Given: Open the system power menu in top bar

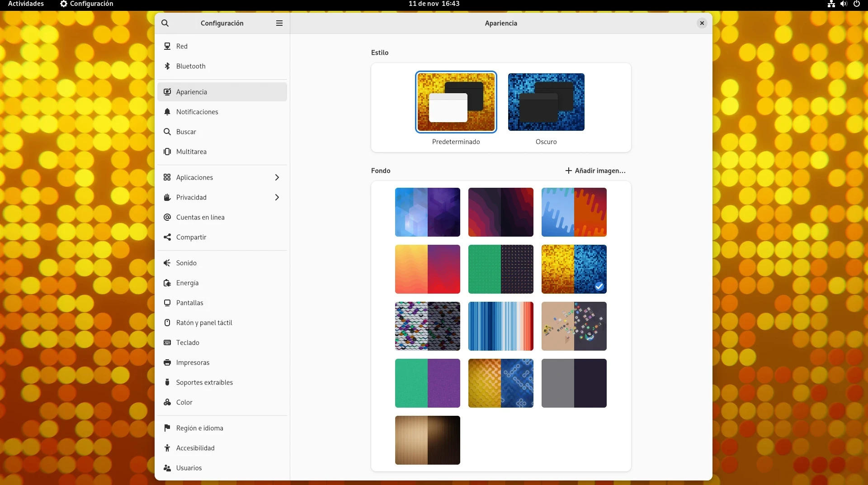Looking at the screenshot, I should (856, 4).
